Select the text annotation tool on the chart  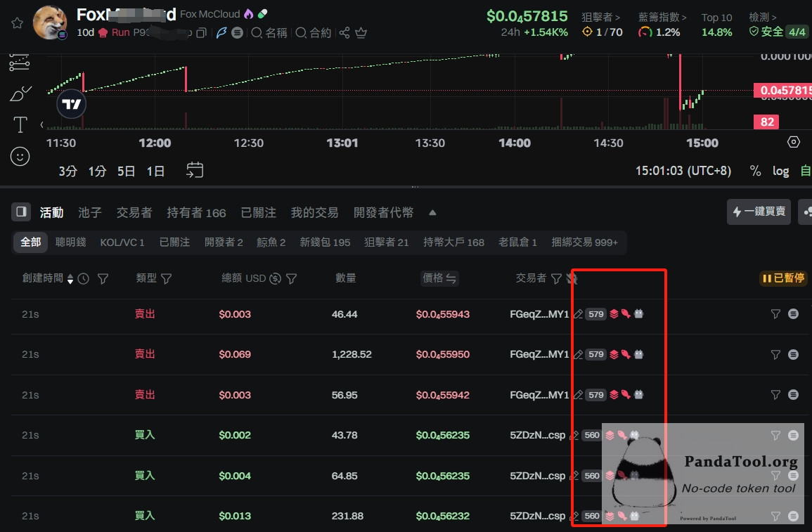point(20,125)
